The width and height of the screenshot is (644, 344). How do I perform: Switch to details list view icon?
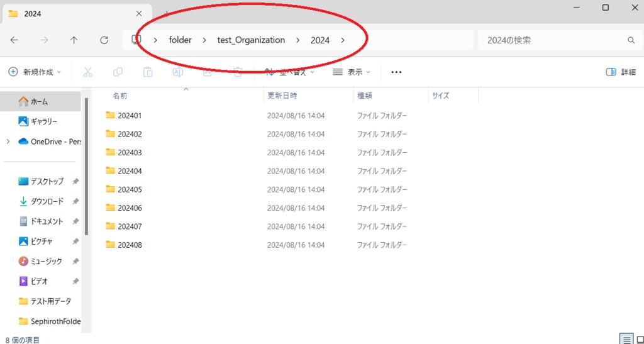click(x=626, y=339)
